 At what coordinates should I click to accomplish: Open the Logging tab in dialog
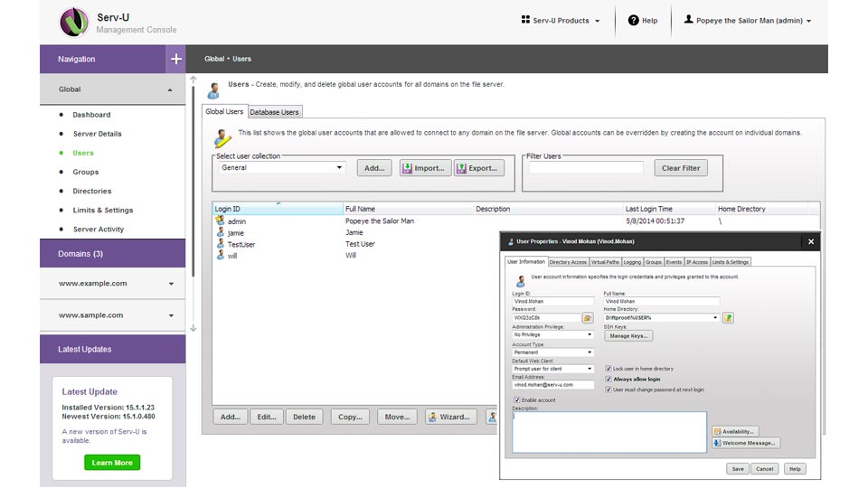click(x=632, y=262)
